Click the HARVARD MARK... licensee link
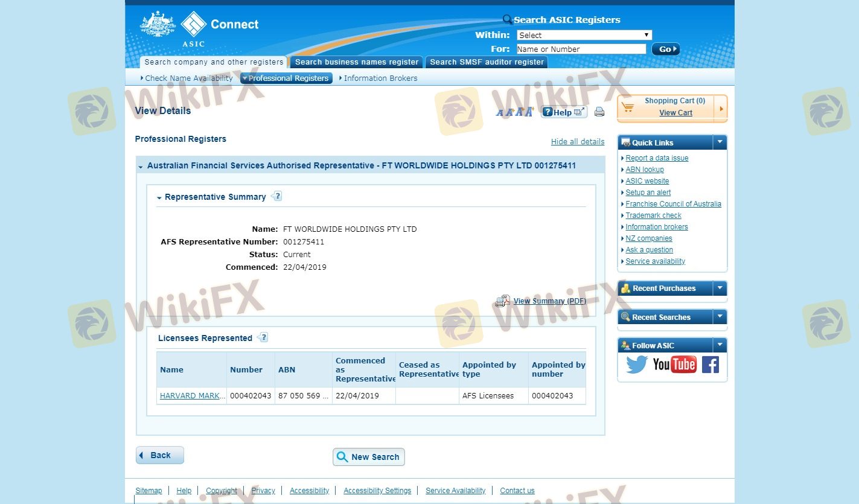The image size is (859, 504). (192, 396)
